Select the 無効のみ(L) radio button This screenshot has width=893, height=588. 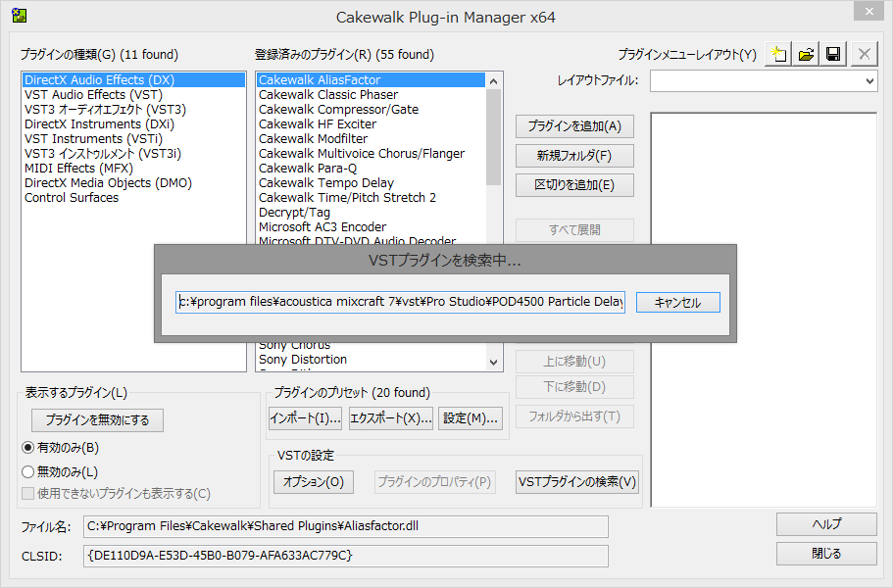(x=27, y=472)
